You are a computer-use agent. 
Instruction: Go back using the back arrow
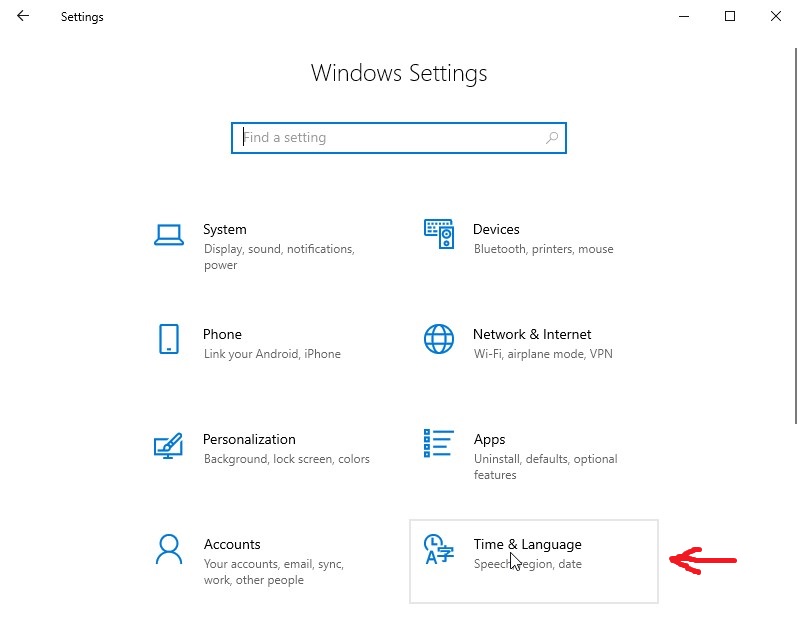23,16
